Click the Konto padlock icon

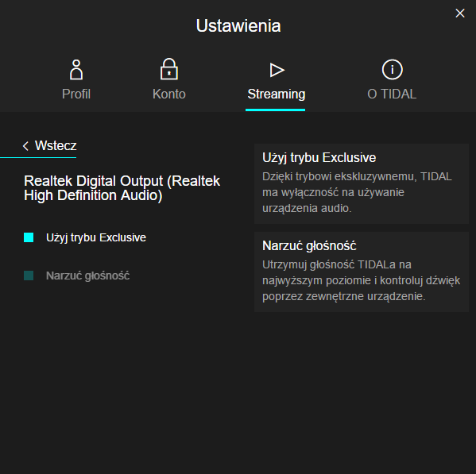coord(169,69)
